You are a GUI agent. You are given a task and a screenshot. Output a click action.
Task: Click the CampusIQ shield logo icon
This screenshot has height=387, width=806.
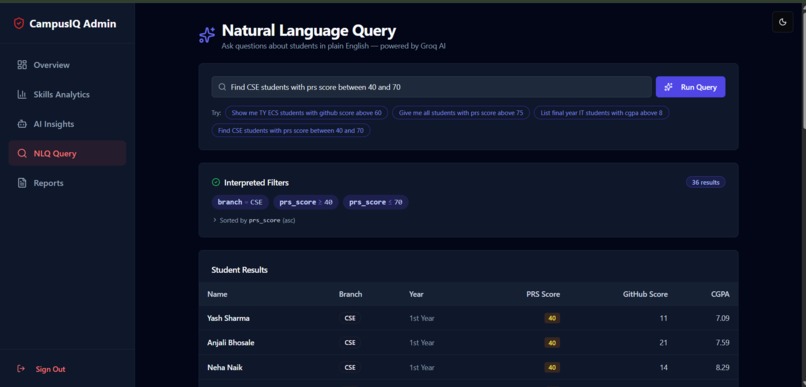tap(19, 24)
